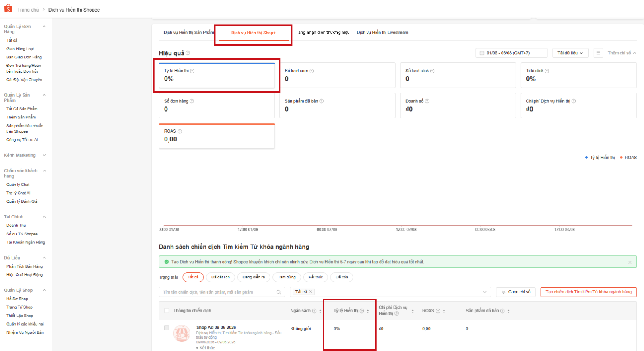Collapse Dữ Liệu sidebar section
The image size is (644, 351).
44,258
